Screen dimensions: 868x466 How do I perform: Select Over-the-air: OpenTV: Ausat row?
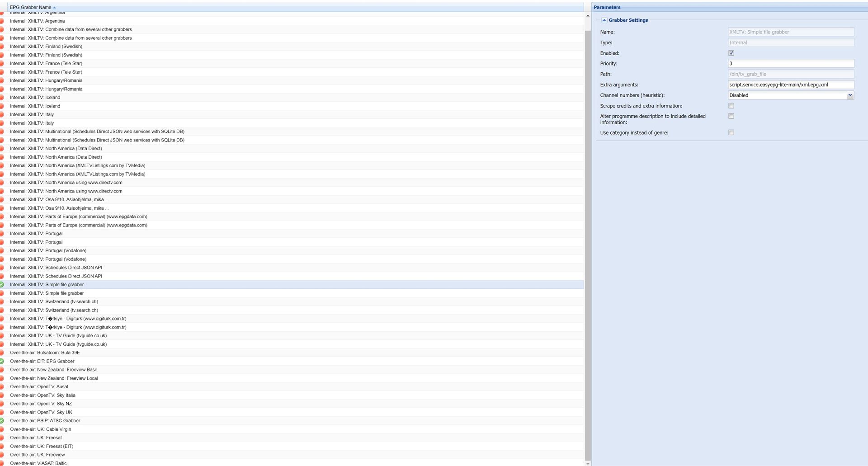click(292, 387)
